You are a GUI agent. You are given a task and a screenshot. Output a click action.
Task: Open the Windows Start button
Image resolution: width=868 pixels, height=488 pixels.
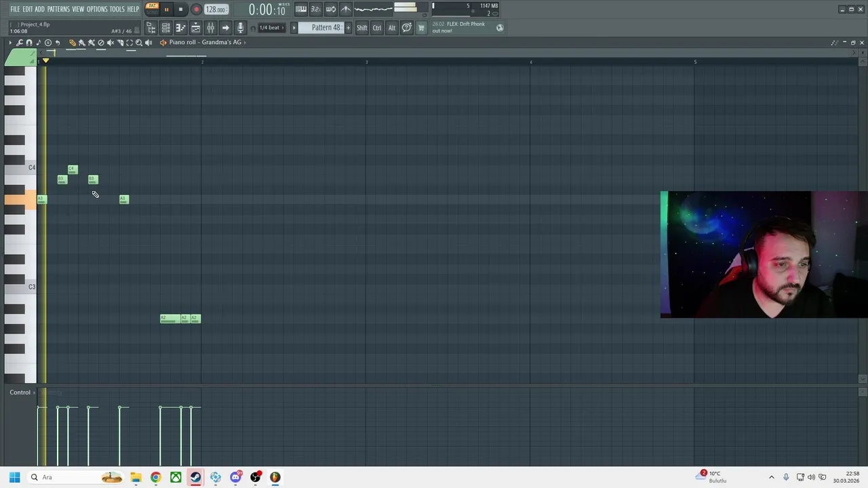tap(14, 477)
